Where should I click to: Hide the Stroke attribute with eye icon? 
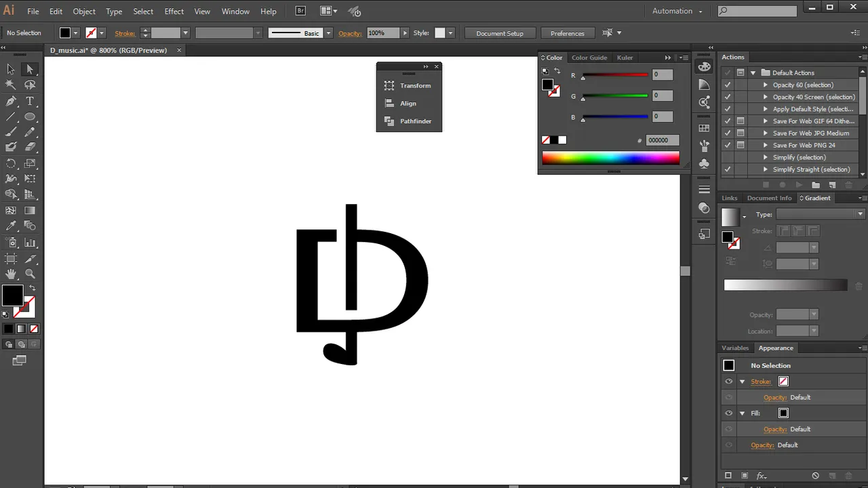(x=729, y=382)
